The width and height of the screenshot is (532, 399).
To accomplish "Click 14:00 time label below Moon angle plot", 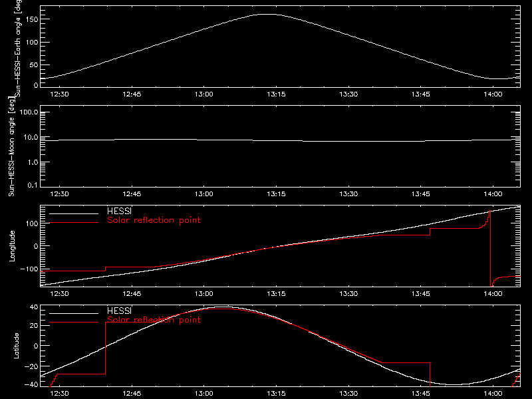I will [x=493, y=194].
